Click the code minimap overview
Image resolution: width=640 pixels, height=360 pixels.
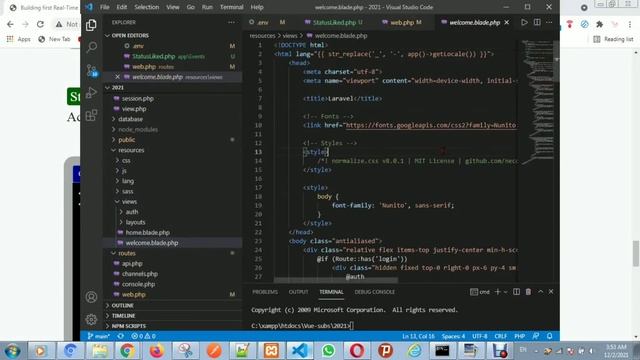[537, 102]
